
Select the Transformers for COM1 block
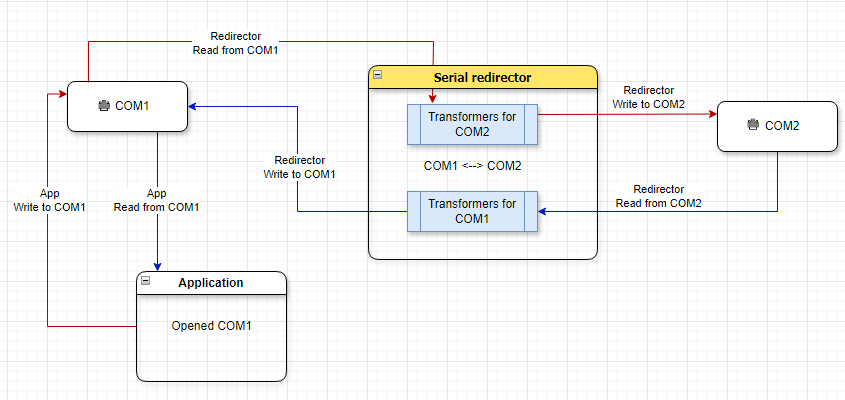click(x=472, y=211)
